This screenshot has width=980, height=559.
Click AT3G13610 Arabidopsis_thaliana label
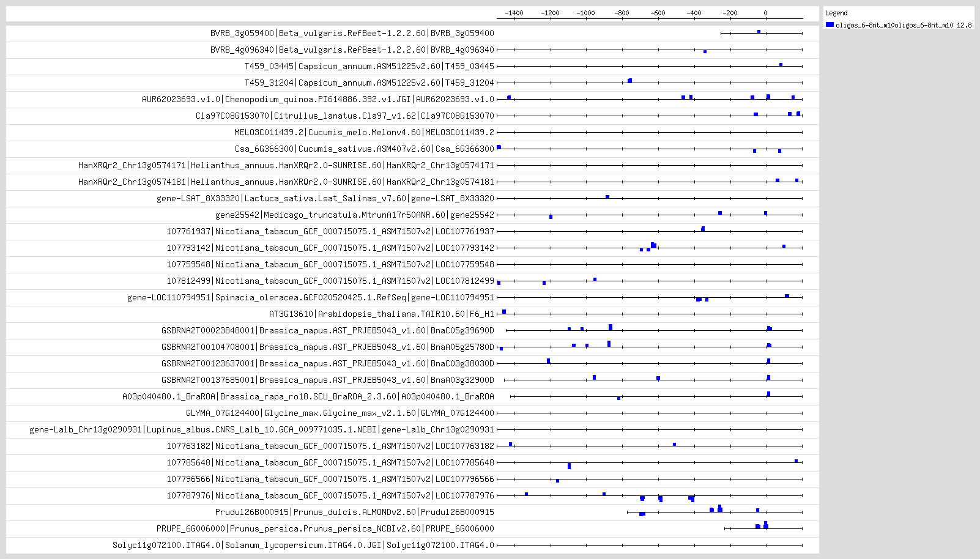(382, 314)
